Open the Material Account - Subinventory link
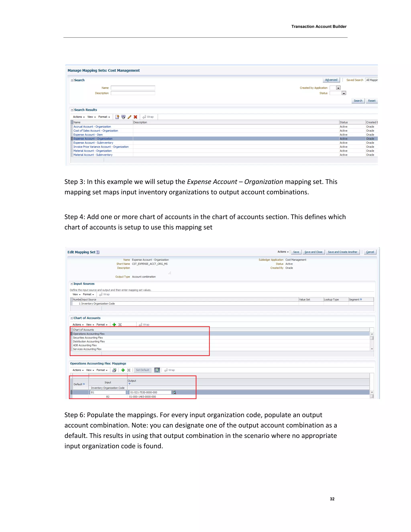This screenshot has width=411, height=532. (93, 155)
